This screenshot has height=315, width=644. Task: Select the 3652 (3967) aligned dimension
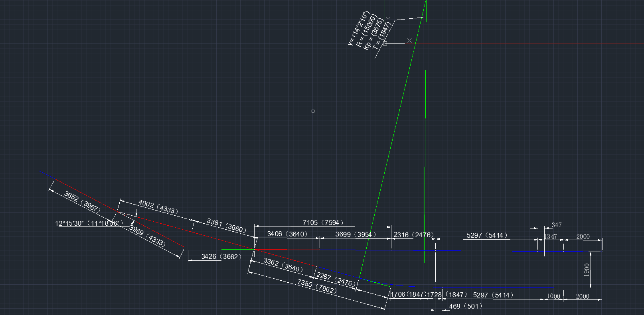[x=81, y=202]
